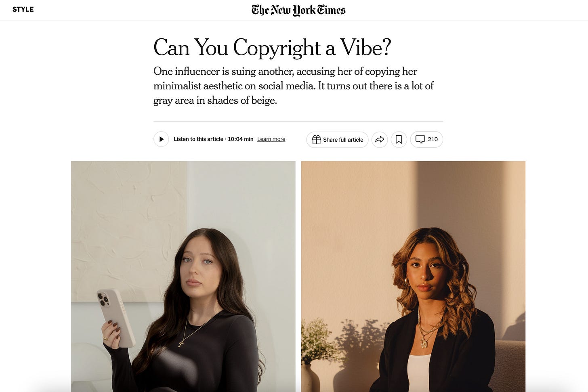The image size is (588, 392).
Task: Click the 'Listen to this article' label
Action: click(x=198, y=139)
